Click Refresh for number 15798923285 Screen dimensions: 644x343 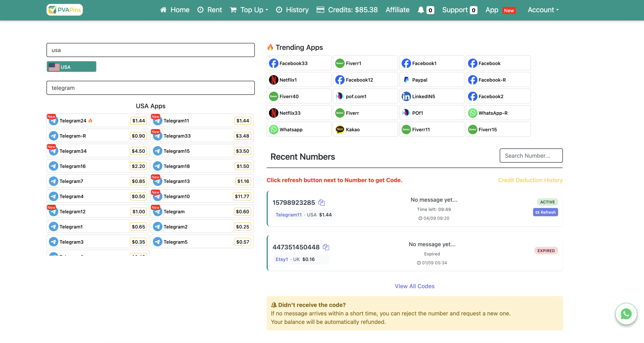pos(545,212)
